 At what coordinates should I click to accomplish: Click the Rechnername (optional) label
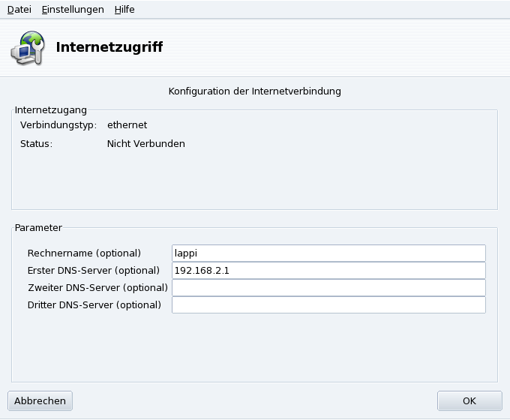[x=84, y=253]
